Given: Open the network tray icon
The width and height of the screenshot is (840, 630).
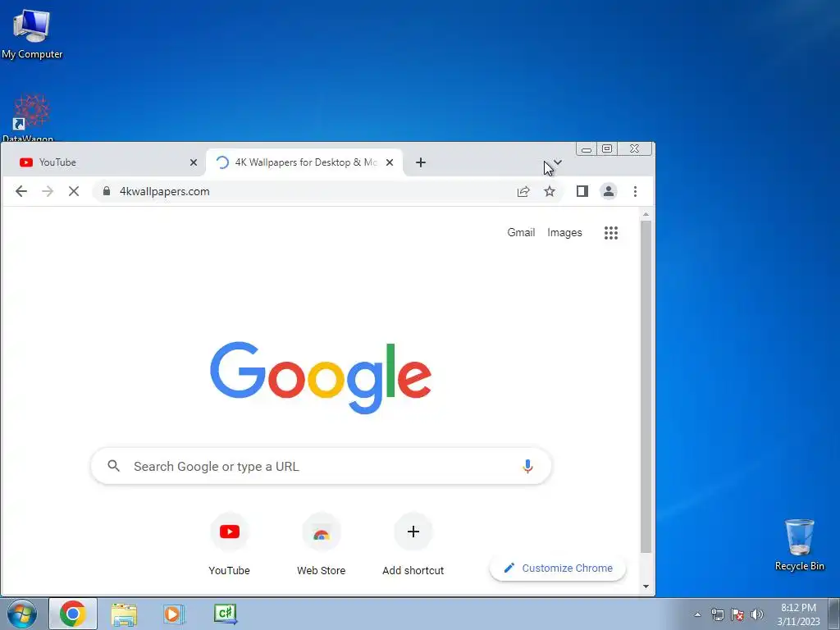Looking at the screenshot, I should pos(717,614).
